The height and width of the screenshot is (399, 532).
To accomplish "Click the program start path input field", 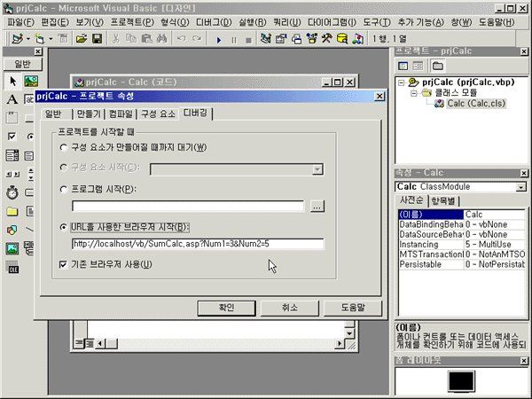I will coord(188,207).
